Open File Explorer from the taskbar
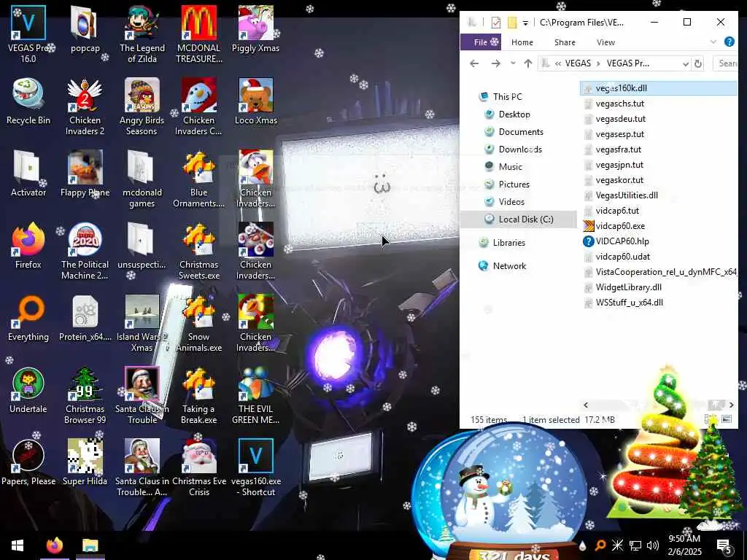 tap(90, 545)
